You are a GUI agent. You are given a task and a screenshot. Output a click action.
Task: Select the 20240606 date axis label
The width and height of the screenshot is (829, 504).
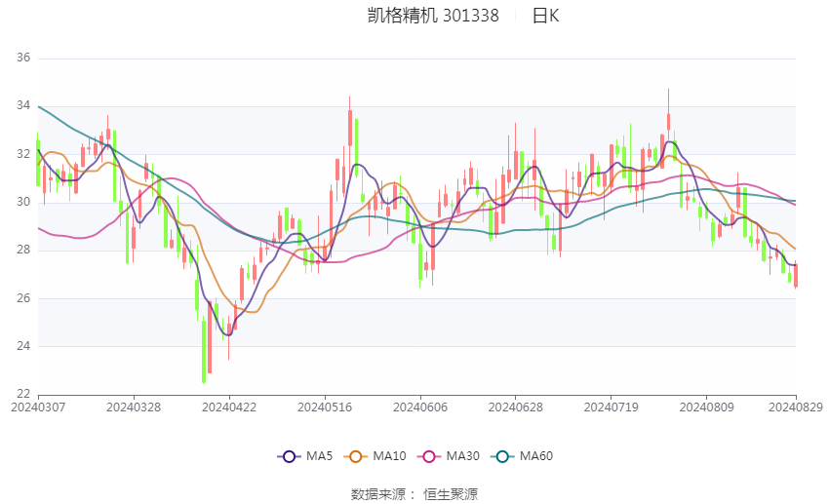tap(419, 407)
